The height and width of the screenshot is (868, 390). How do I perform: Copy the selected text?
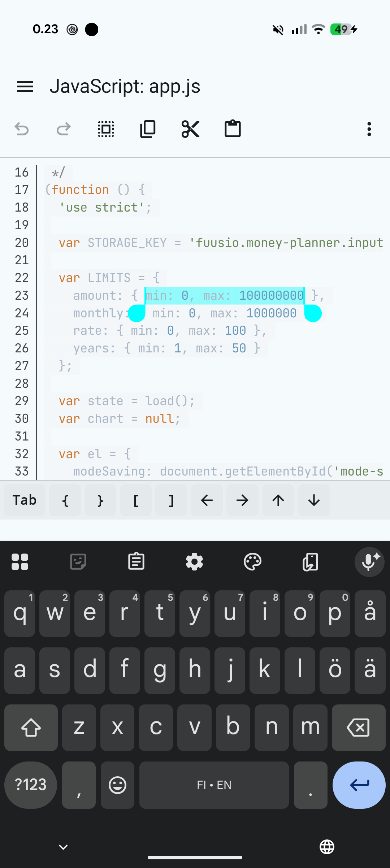(x=148, y=129)
